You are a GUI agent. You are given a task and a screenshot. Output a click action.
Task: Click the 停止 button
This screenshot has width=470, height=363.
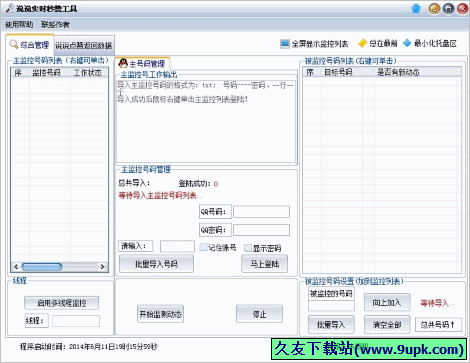[259, 314]
